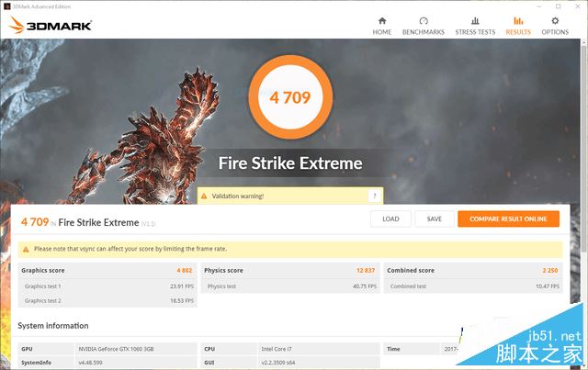Select the Graphics test 1 row
This screenshot has height=370, width=588.
107,286
